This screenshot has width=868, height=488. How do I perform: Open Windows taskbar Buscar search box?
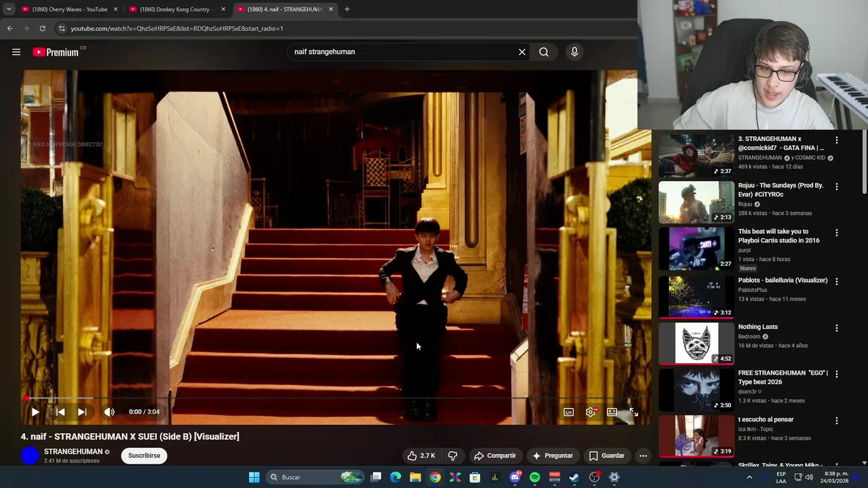tap(315, 477)
